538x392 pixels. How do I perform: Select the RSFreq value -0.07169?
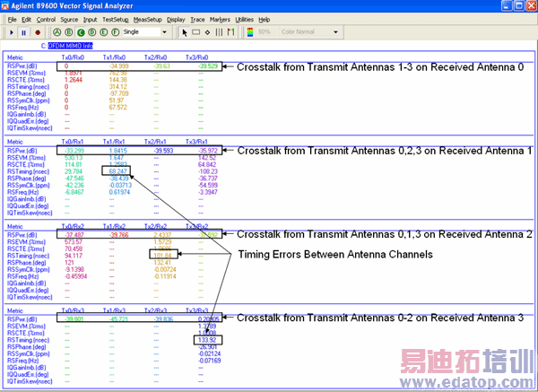point(209,361)
